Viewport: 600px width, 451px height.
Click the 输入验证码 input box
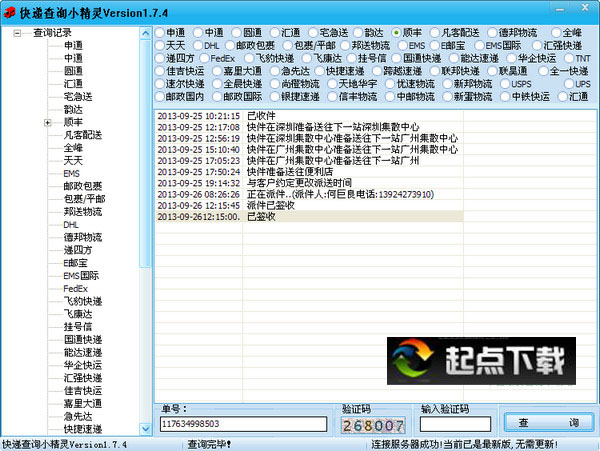(455, 424)
